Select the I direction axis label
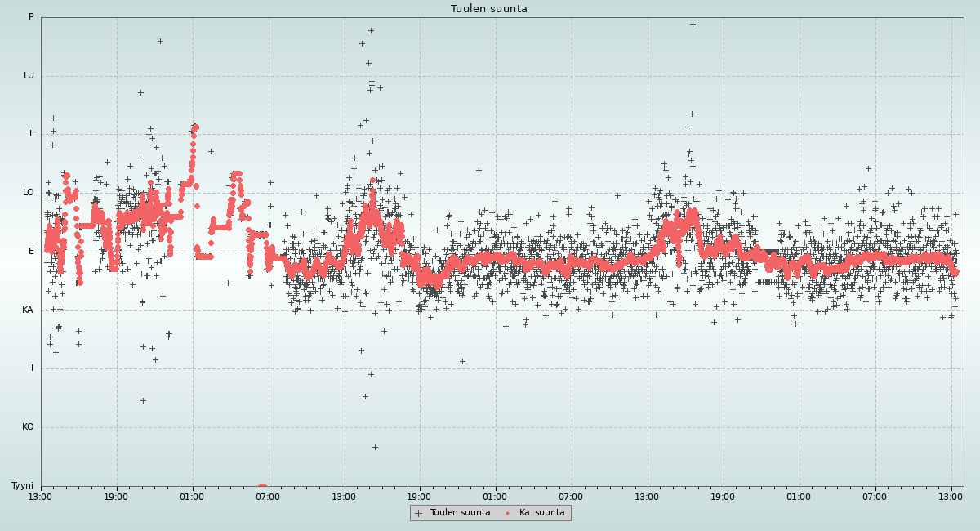Screen dimensions: 980x531 click(33, 368)
